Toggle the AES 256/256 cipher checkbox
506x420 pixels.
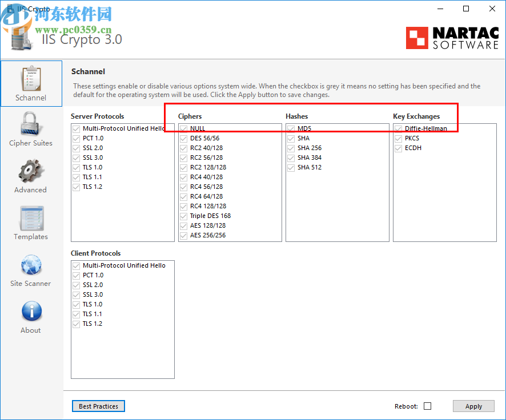tap(184, 236)
